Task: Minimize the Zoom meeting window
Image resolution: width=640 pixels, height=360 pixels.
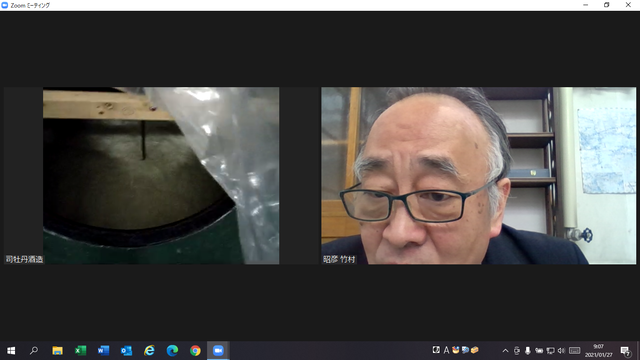Action: click(586, 5)
